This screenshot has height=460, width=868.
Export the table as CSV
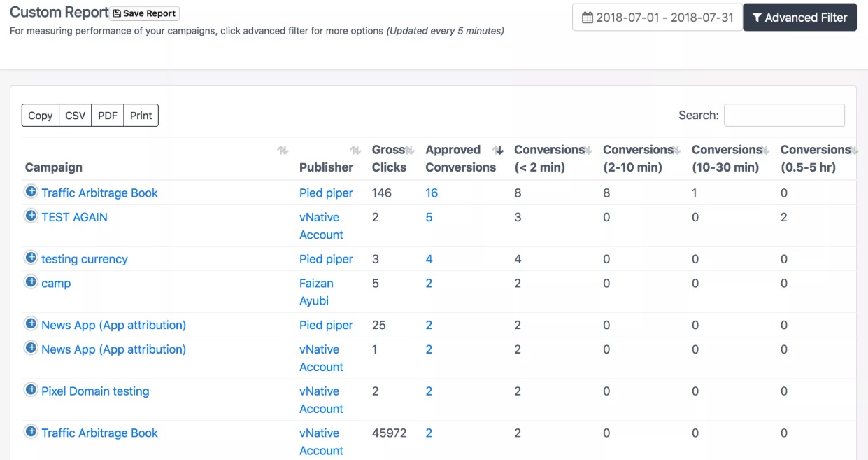[75, 116]
